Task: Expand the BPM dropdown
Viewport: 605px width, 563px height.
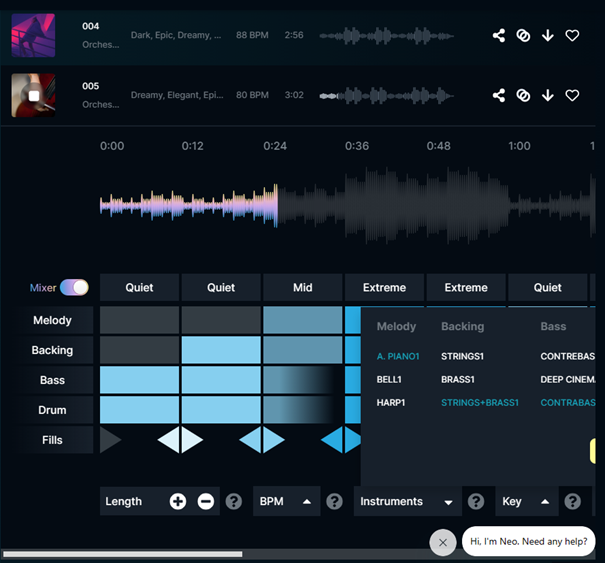Action: click(306, 502)
